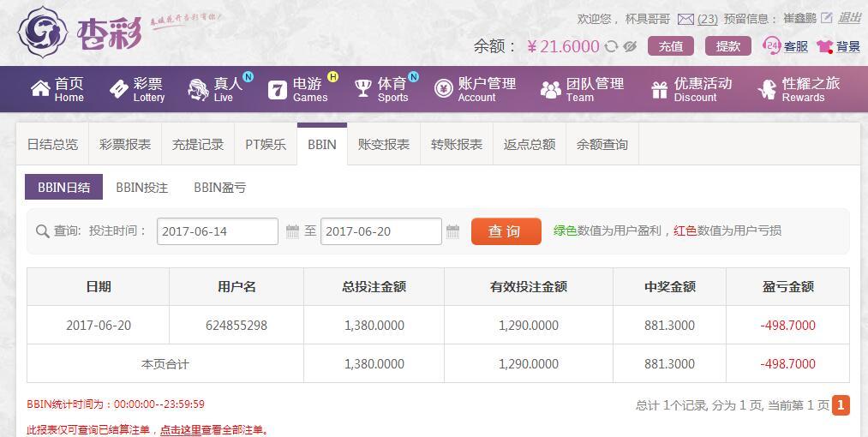Click the 中奖金额 column header
Viewport: 868px width, 437px height.
(x=669, y=286)
